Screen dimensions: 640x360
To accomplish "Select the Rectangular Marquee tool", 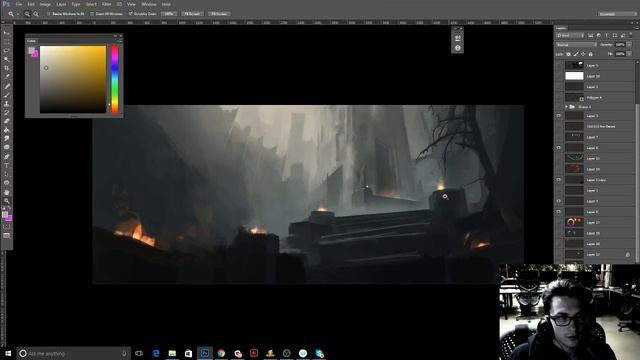I will tap(6, 42).
